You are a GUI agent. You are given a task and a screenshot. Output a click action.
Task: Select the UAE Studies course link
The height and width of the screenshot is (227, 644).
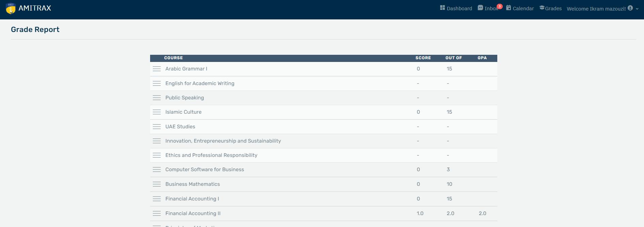[x=180, y=127]
